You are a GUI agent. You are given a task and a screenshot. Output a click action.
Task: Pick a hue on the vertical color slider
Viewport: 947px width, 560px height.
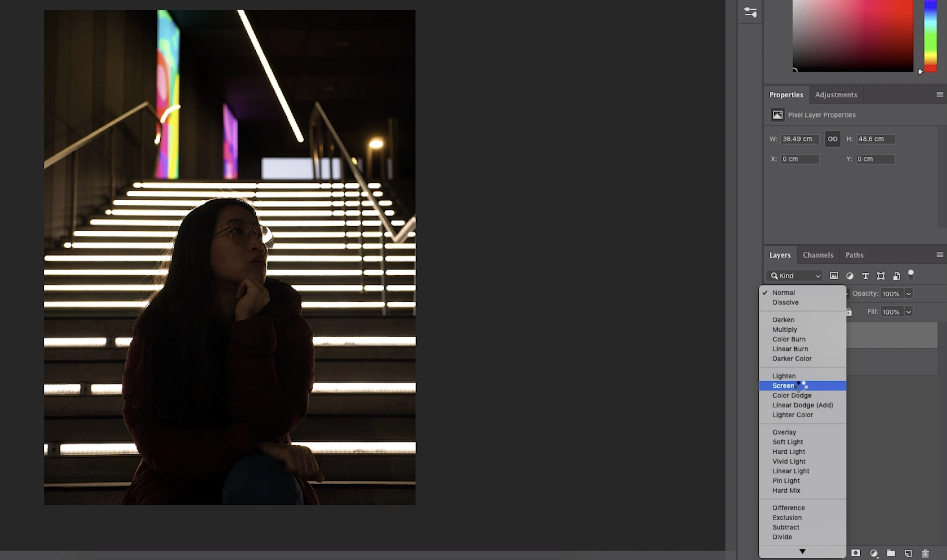pyautogui.click(x=930, y=38)
